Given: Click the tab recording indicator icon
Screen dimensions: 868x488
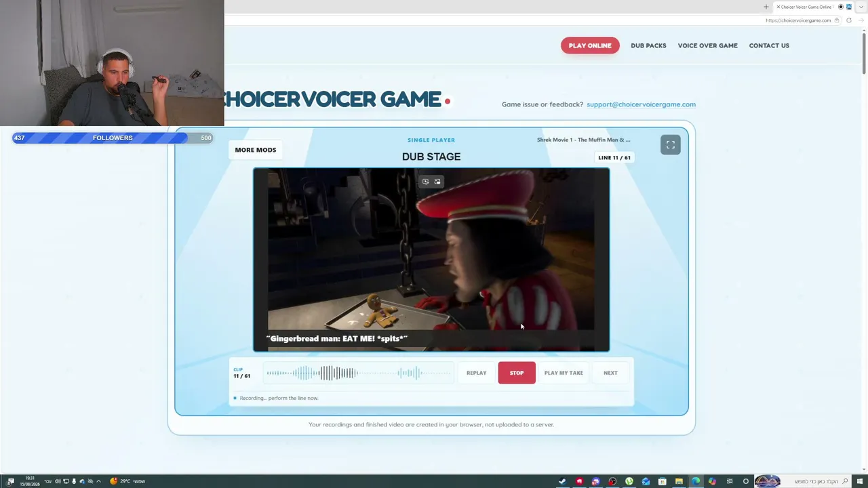Looking at the screenshot, I should [x=841, y=7].
